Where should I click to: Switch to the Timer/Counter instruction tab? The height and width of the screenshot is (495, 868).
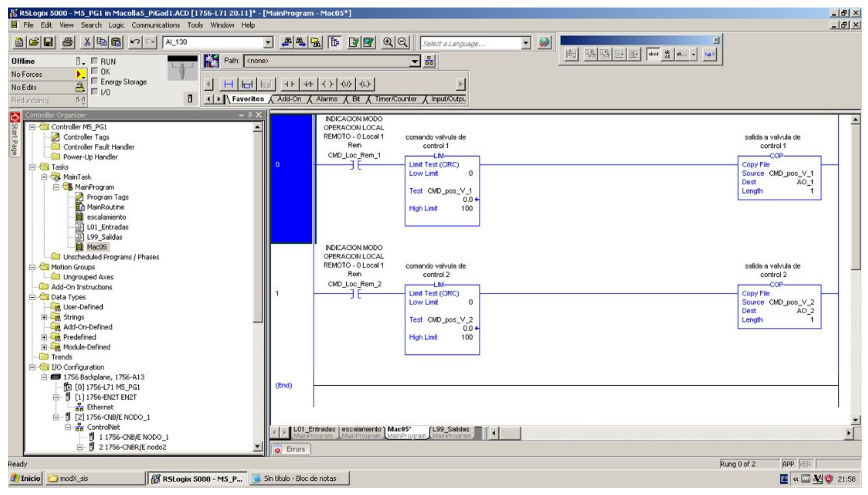(396, 99)
